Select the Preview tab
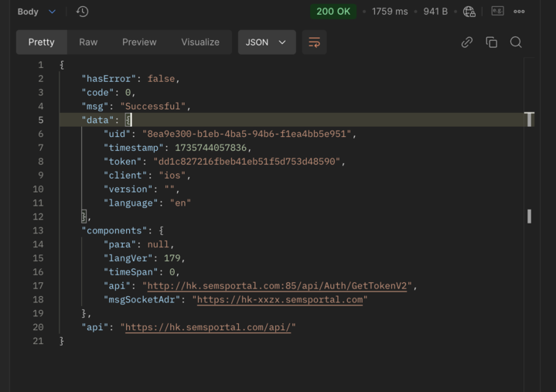This screenshot has width=556, height=392. tap(139, 43)
